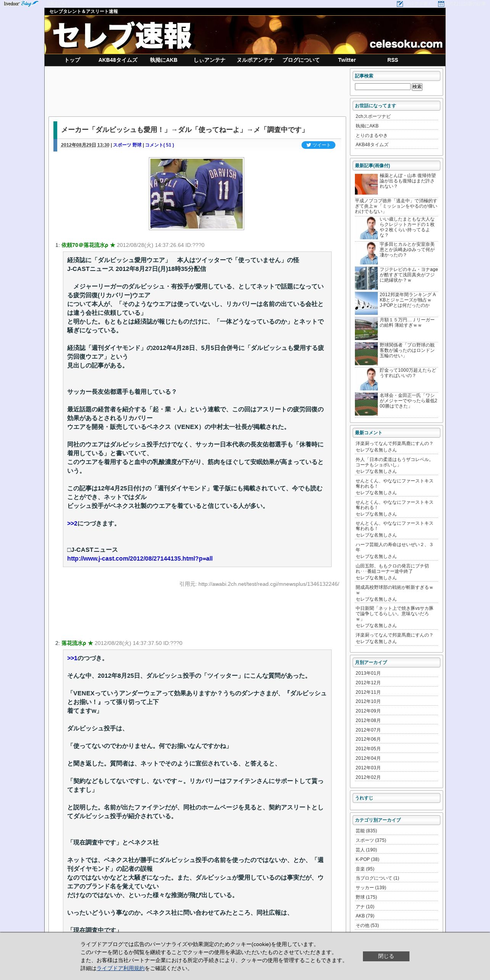Open 平成ノブコブ徳井 article link
Viewport: 490px width, 980px height.
[x=396, y=206]
